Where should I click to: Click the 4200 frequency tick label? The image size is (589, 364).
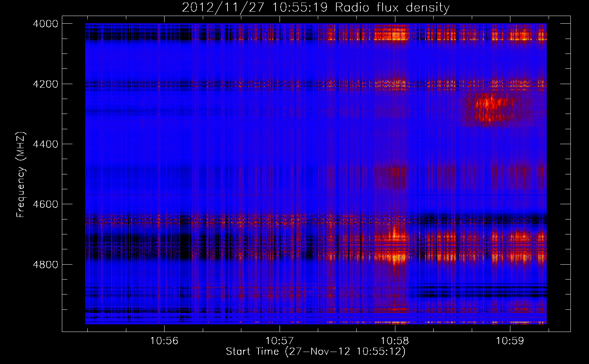[x=46, y=84]
